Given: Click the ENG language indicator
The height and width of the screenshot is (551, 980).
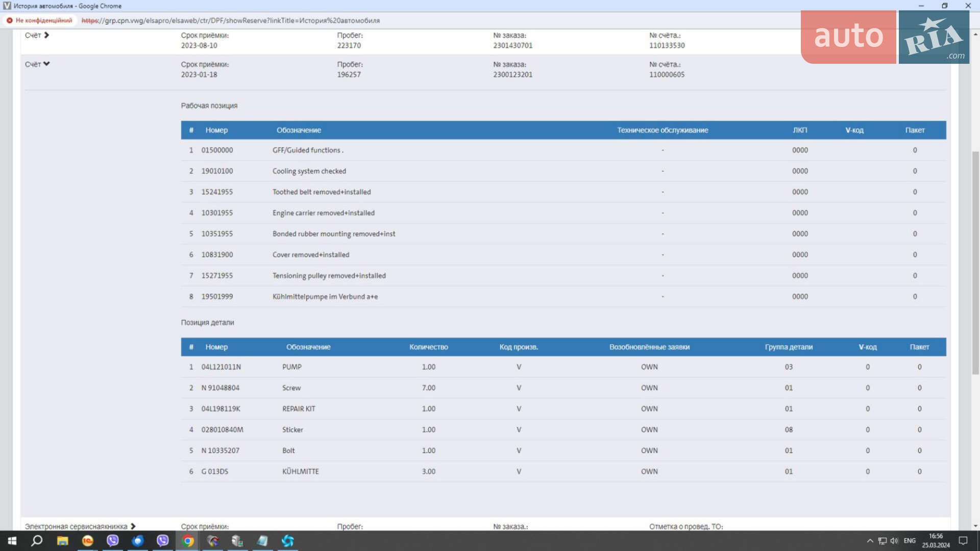Looking at the screenshot, I should 910,541.
